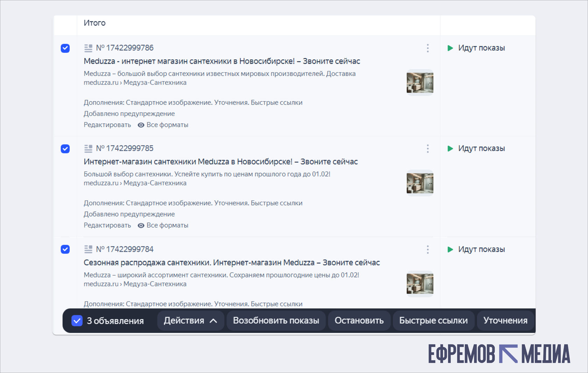The width and height of the screenshot is (588, 373).
Task: Open the ad titled 'Сезонная распродажа сантехники'
Action: pyautogui.click(x=232, y=263)
